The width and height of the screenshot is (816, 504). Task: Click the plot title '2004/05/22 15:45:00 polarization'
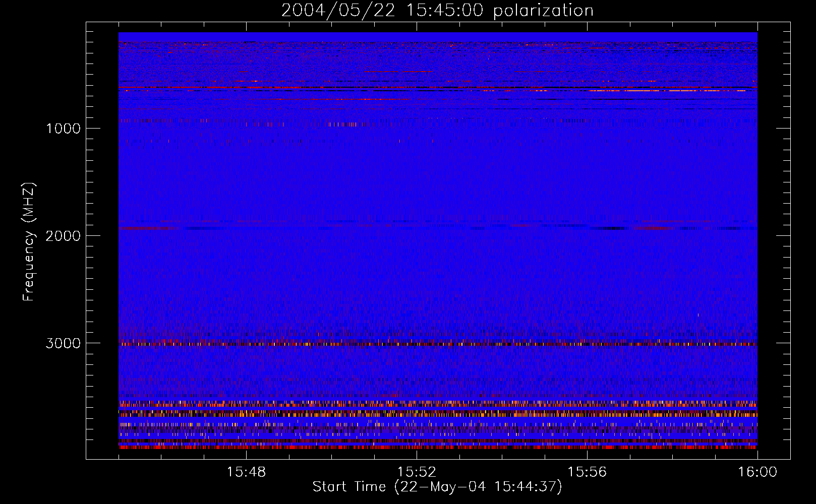437,11
